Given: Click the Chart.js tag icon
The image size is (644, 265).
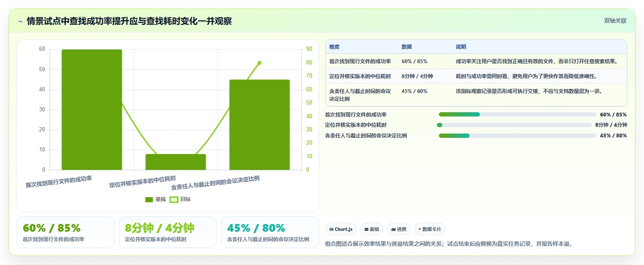Looking at the screenshot, I should pos(331,230).
